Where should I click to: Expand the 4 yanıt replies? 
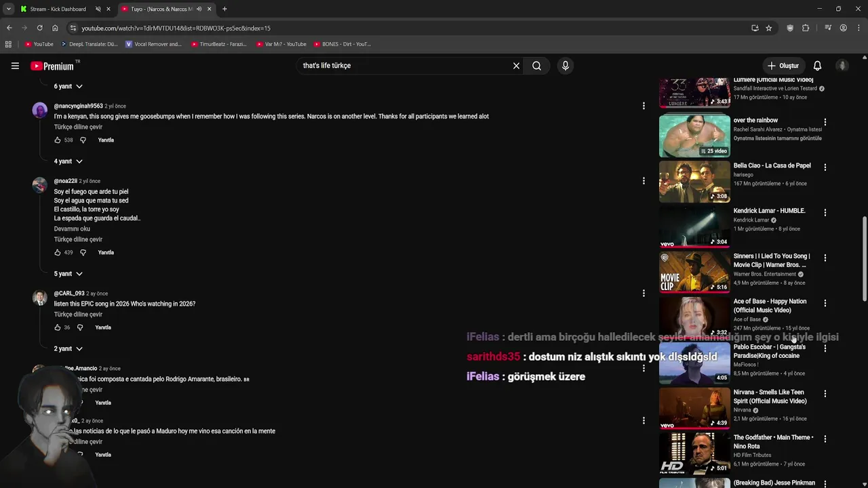pos(68,161)
